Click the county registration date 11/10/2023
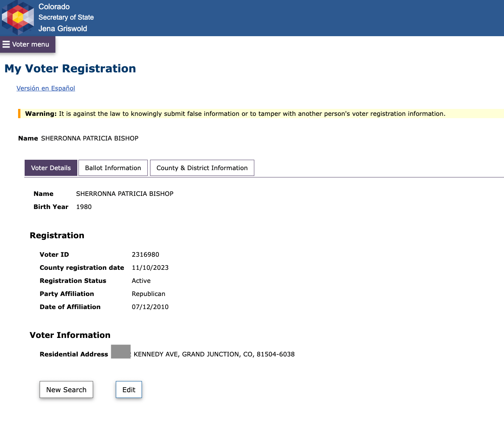Viewport: 504px width, 428px height. tap(150, 267)
